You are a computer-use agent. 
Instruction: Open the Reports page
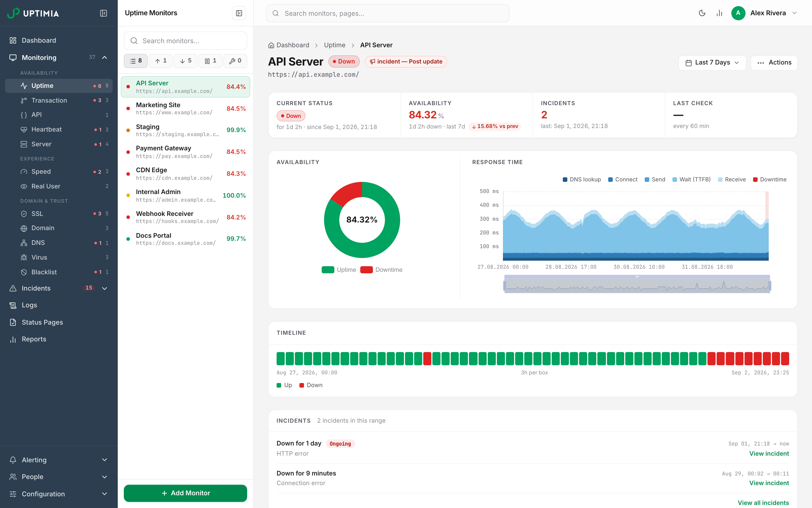(59, 339)
